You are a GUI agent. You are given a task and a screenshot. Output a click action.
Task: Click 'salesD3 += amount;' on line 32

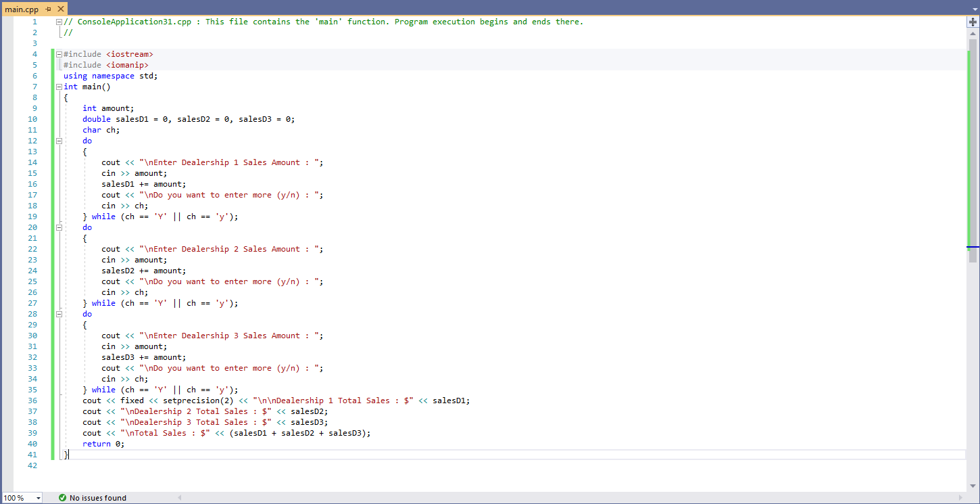pyautogui.click(x=143, y=357)
